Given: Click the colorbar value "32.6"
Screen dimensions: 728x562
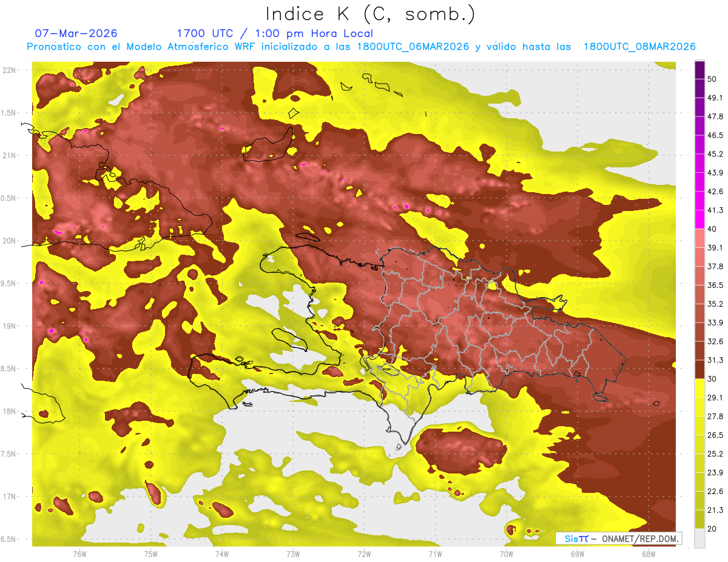Looking at the screenshot, I should (x=715, y=341).
